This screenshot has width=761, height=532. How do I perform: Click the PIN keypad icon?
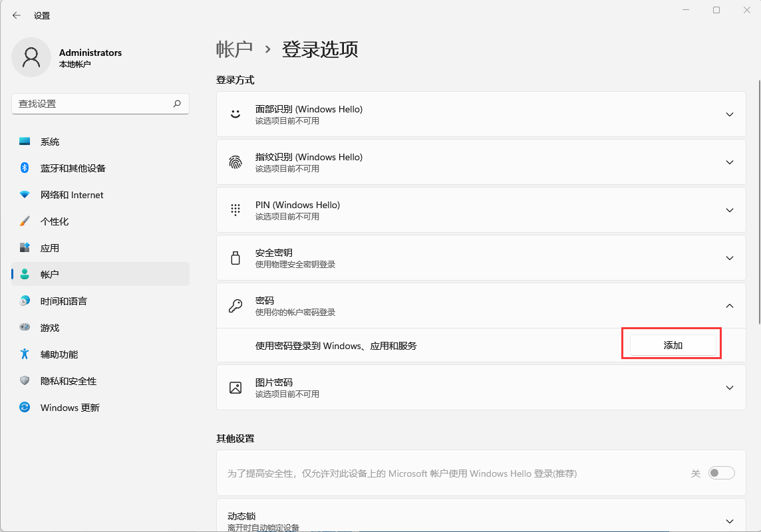[x=235, y=209]
